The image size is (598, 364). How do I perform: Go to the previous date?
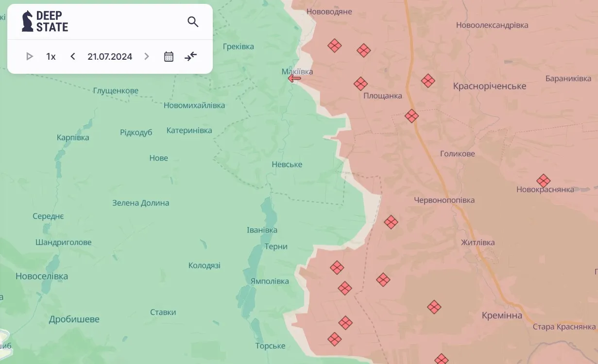[73, 56]
